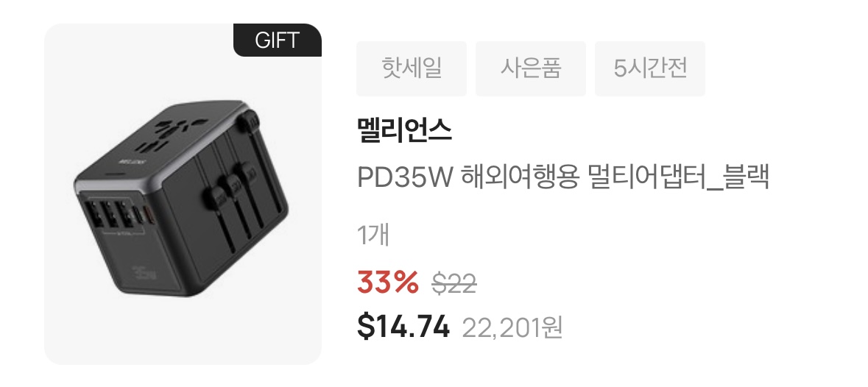Open the 멜리언스 brand name link
This screenshot has width=868, height=387.
(404, 130)
